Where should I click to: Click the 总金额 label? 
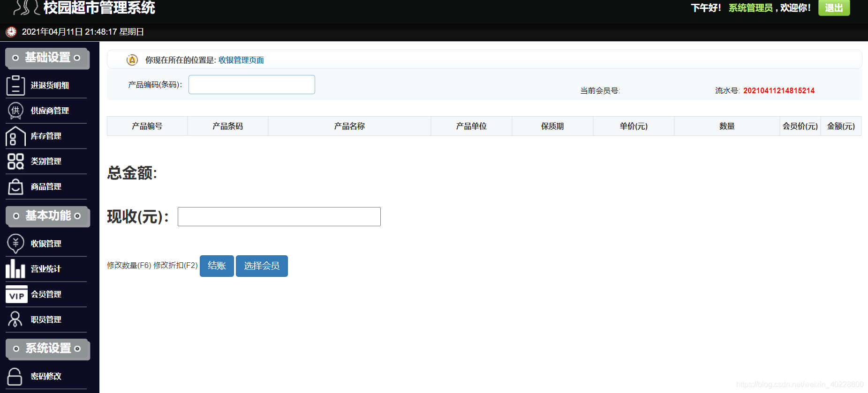(x=132, y=173)
